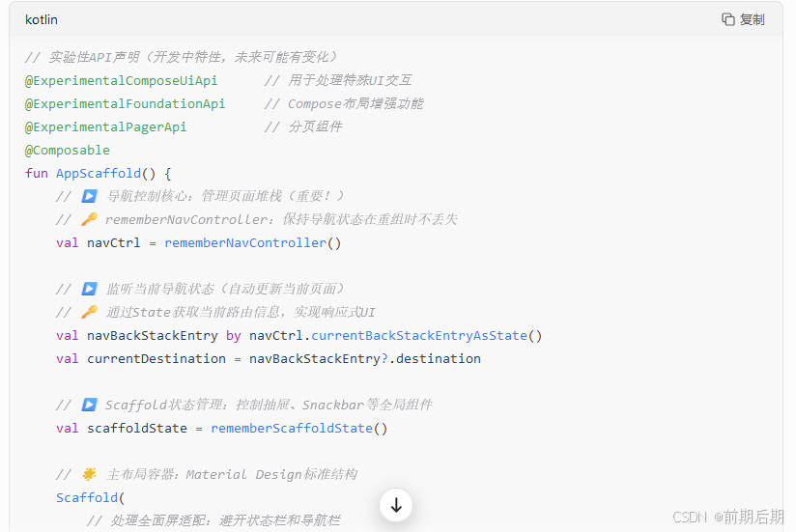Click the key emoji before '通过State获取' comment

tap(89, 312)
